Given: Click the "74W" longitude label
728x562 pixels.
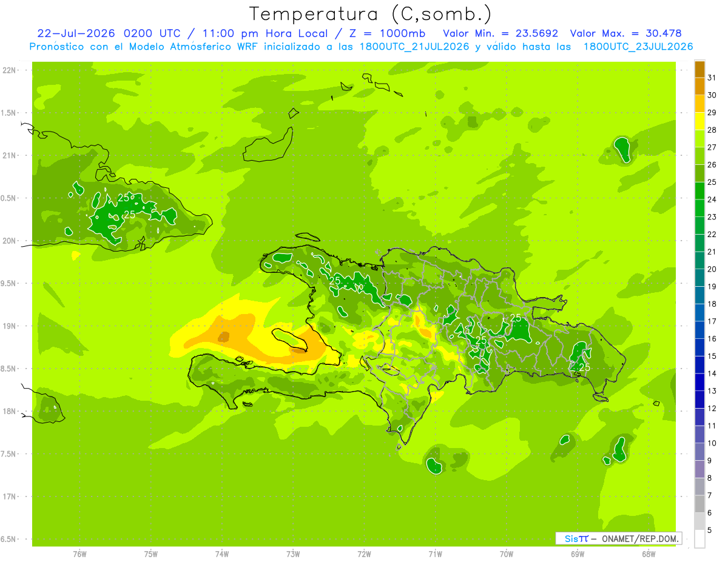Looking at the screenshot, I should (222, 554).
